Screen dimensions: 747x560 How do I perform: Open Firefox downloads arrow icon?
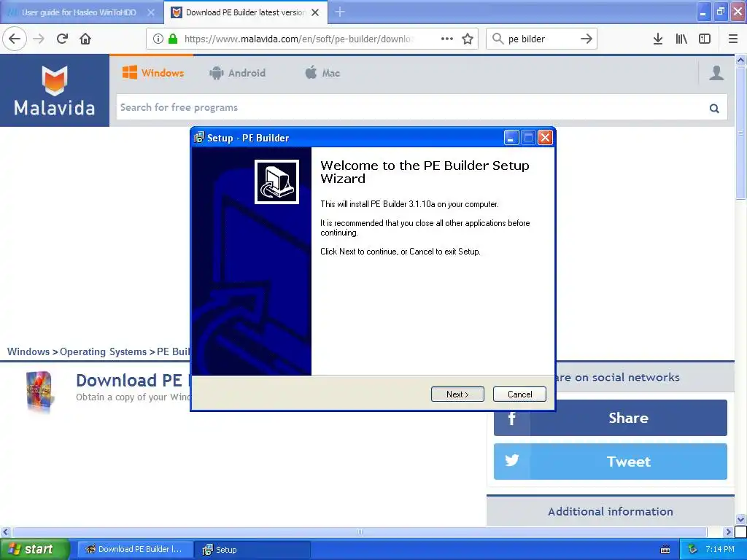pos(658,39)
